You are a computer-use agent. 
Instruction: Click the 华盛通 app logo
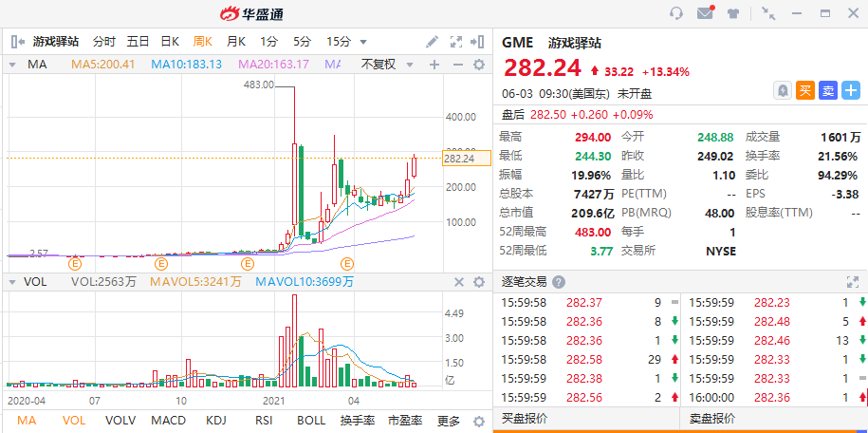pos(252,14)
